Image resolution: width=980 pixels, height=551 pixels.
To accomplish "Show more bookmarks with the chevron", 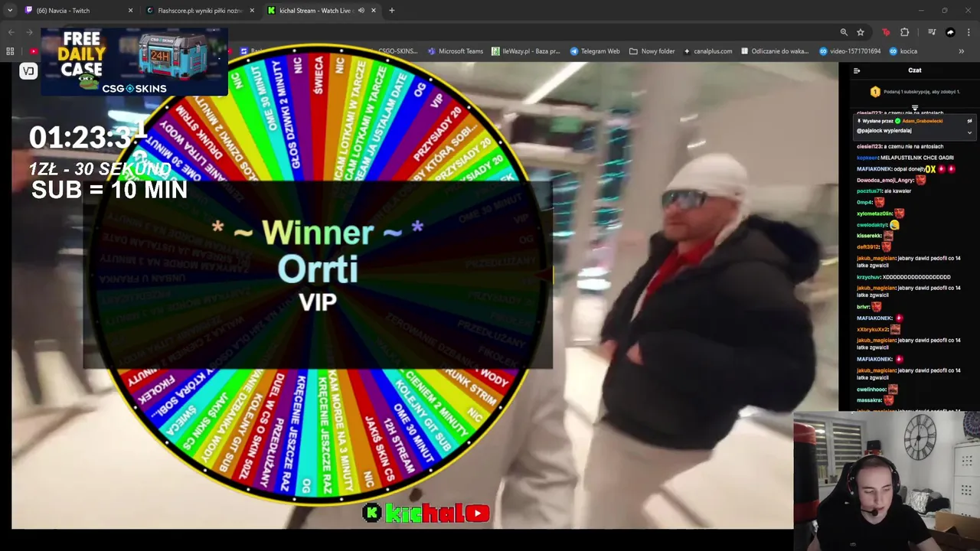I will [962, 51].
